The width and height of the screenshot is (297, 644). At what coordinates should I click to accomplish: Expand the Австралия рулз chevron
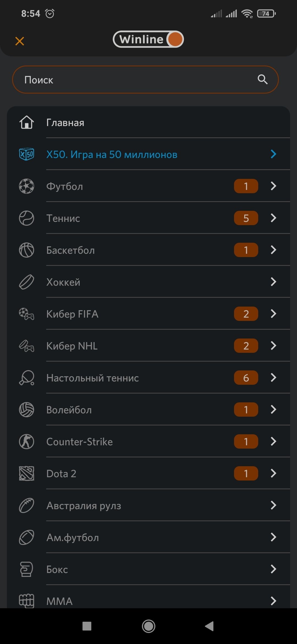[x=273, y=505]
